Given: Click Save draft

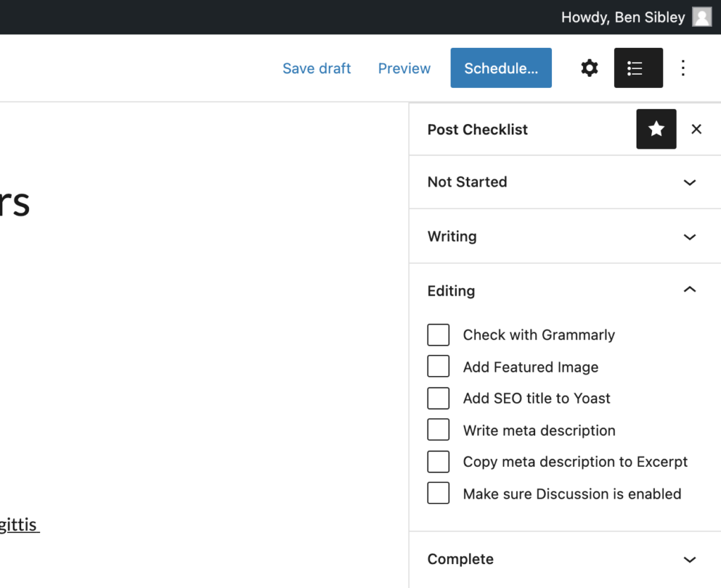Looking at the screenshot, I should pos(316,68).
